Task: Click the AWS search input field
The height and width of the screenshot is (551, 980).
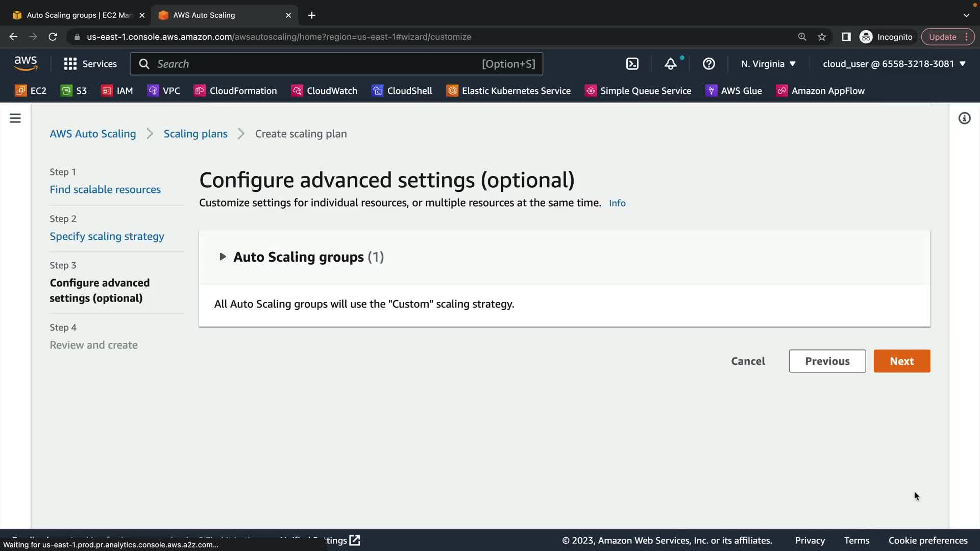Action: pyautogui.click(x=316, y=64)
